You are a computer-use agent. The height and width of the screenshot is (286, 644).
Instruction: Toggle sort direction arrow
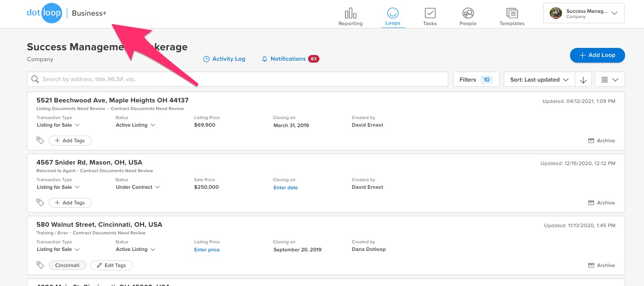583,80
